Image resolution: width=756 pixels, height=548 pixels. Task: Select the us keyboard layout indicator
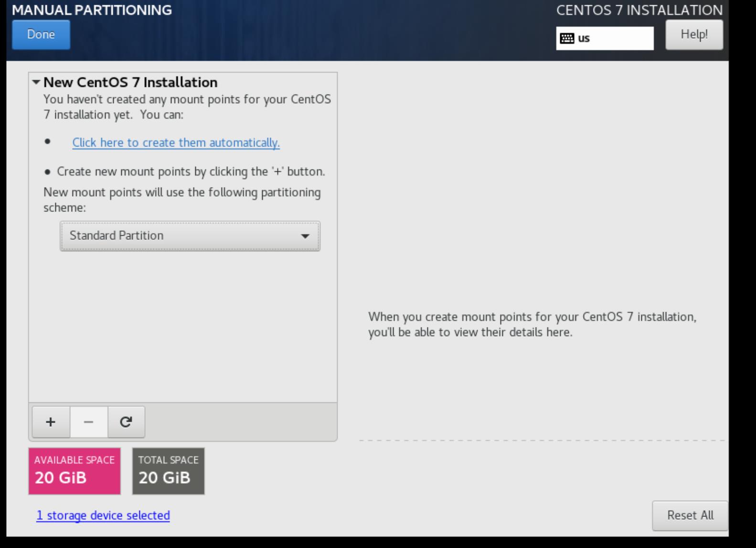(x=605, y=38)
